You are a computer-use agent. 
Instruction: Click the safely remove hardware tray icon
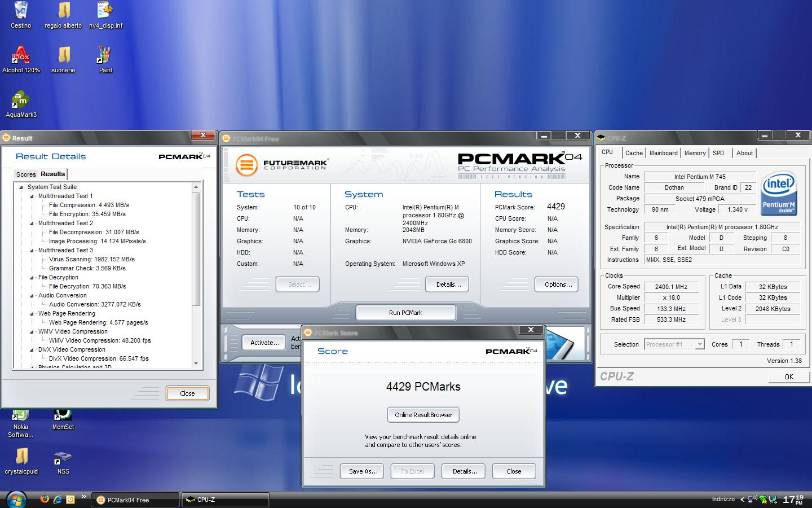(x=773, y=500)
